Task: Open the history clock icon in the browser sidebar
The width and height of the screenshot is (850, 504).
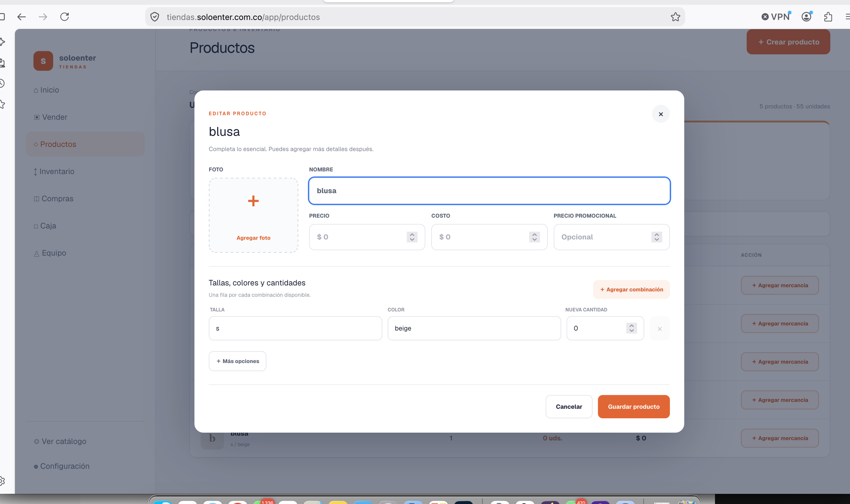Action: pyautogui.click(x=2, y=83)
